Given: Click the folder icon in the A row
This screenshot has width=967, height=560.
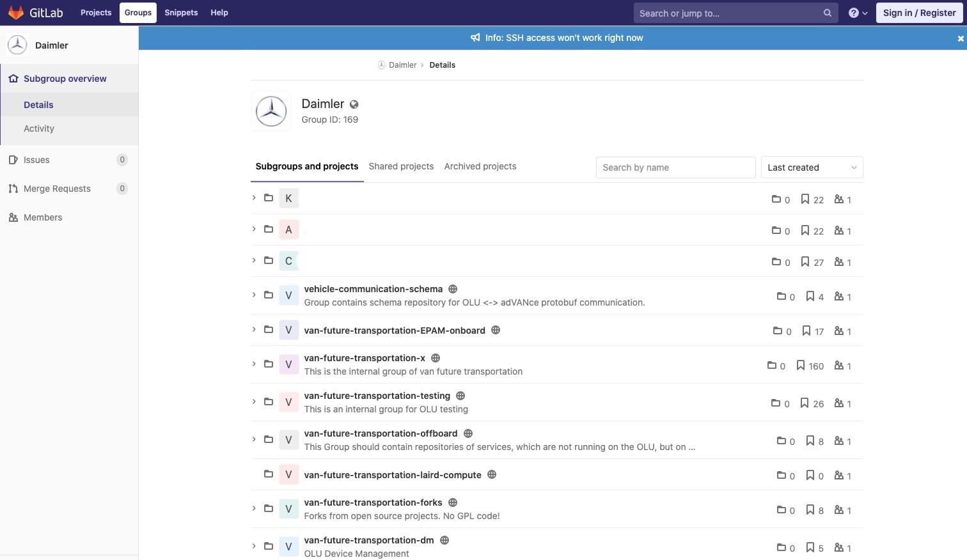Looking at the screenshot, I should [x=269, y=229].
